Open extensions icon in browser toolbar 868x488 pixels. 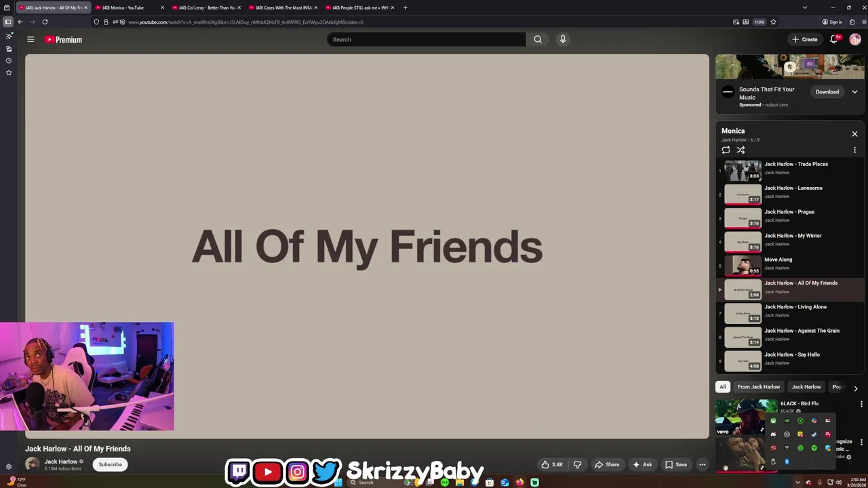pyautogui.click(x=852, y=22)
